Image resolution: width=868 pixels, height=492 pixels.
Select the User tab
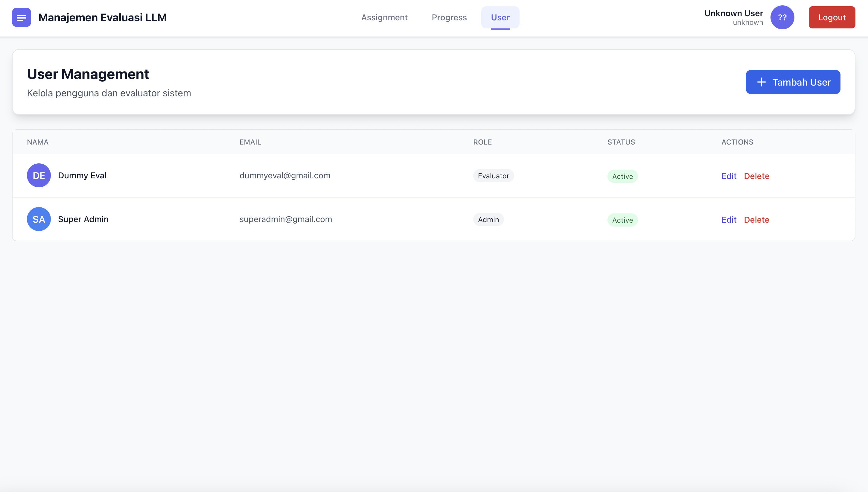pyautogui.click(x=500, y=17)
